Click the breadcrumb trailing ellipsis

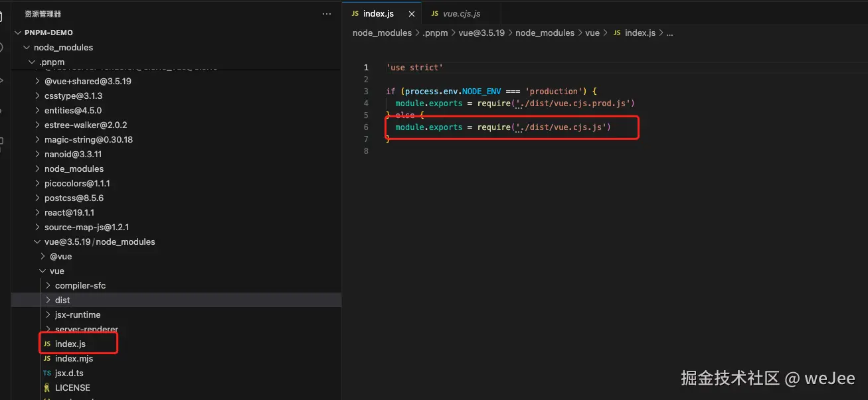point(669,33)
